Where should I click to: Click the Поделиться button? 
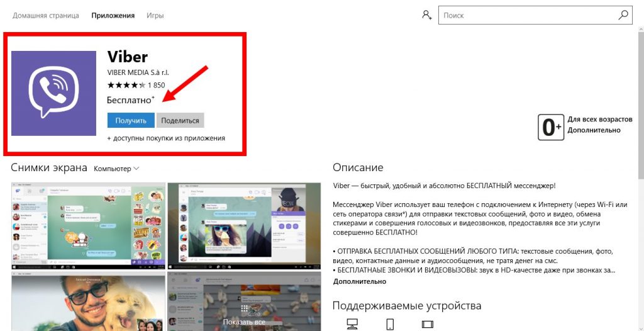tap(180, 120)
